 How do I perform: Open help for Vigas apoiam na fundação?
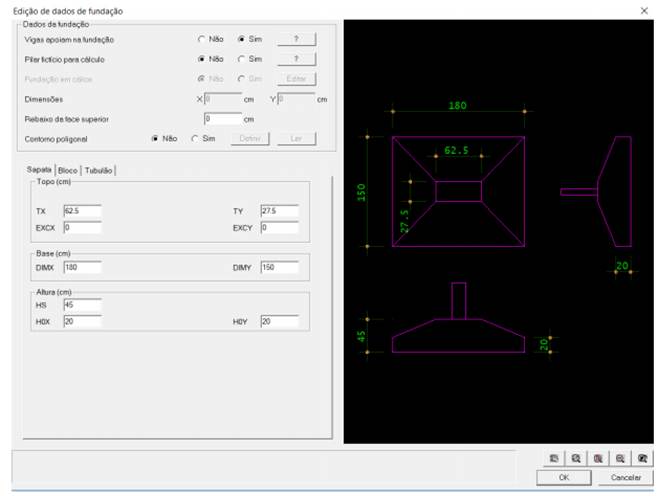(296, 39)
